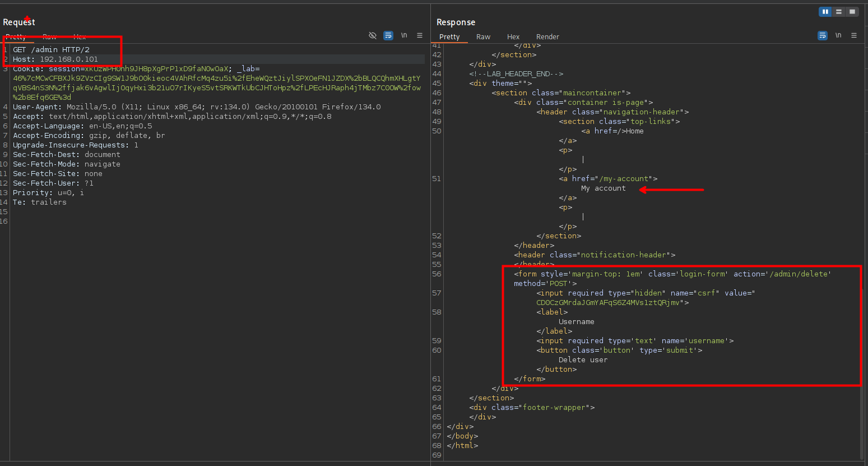This screenshot has width=868, height=466.
Task: Click the /my-account href text in response
Action: tap(623, 179)
